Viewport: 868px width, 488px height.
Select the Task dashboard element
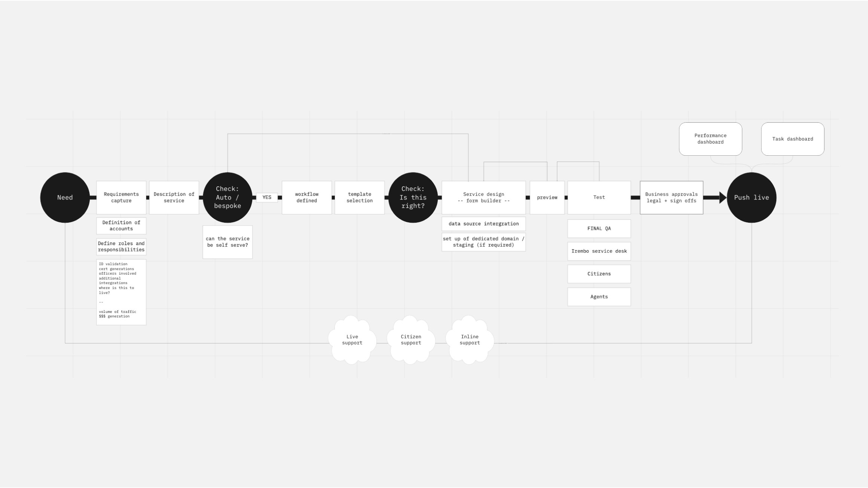tap(792, 138)
